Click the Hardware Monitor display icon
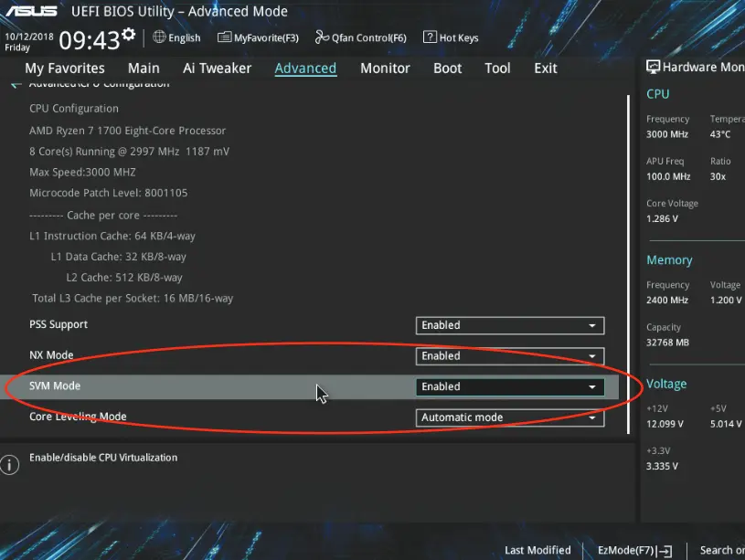The image size is (745, 560). point(654,68)
